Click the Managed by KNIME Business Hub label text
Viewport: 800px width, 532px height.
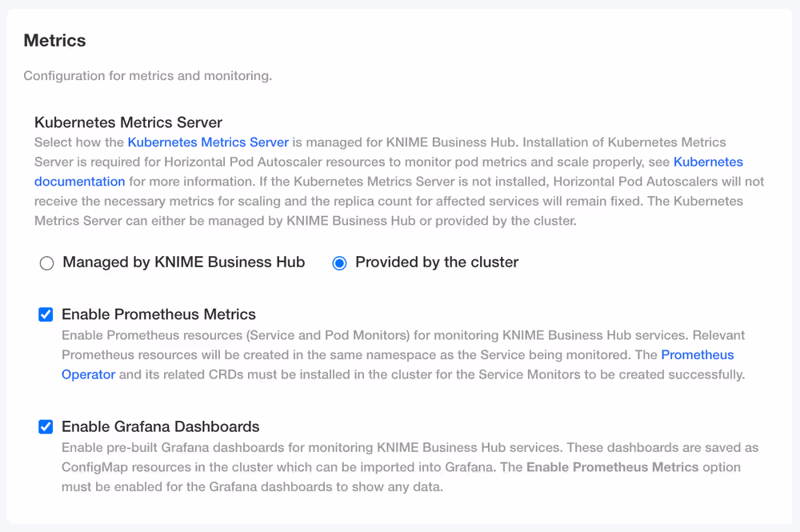(x=183, y=262)
